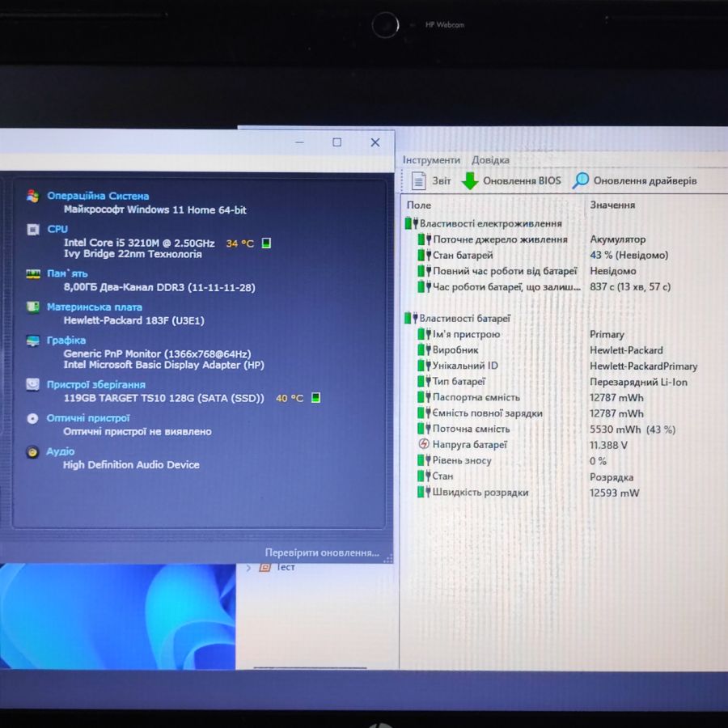The height and width of the screenshot is (728, 728).
Task: Click the Windows flag icon beside Операційна Система
Action: 33,197
